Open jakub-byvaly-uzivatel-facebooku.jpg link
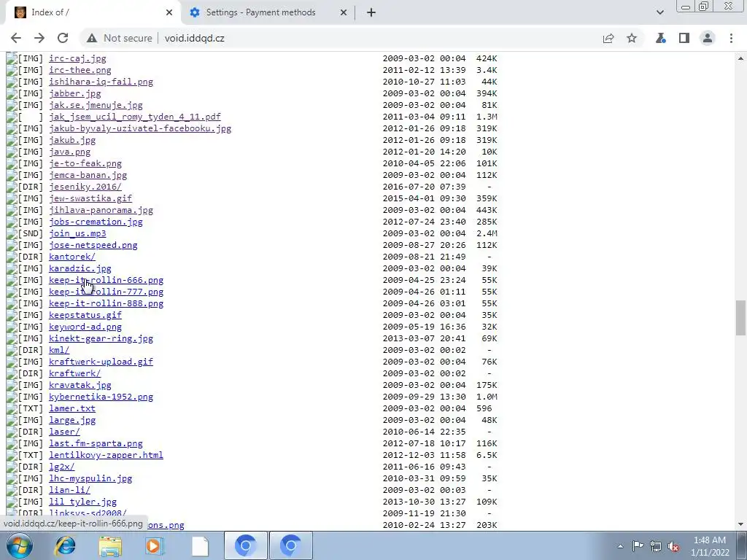 coord(140,128)
